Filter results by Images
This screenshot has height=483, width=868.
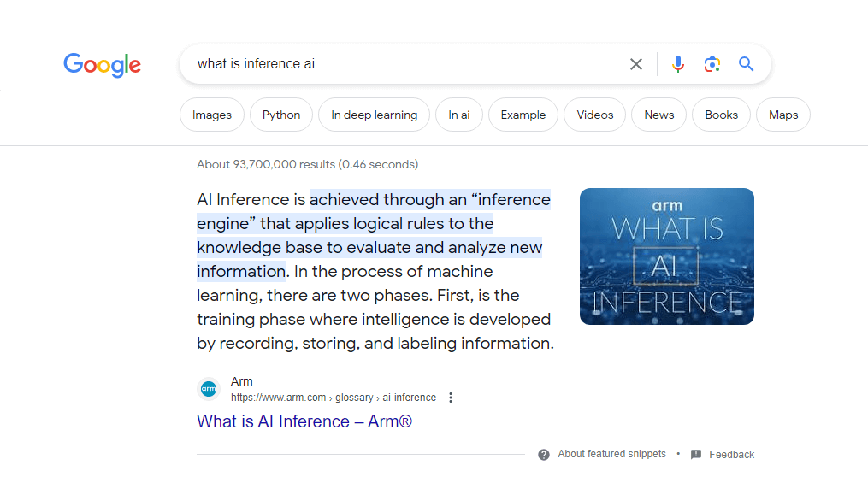click(x=212, y=115)
